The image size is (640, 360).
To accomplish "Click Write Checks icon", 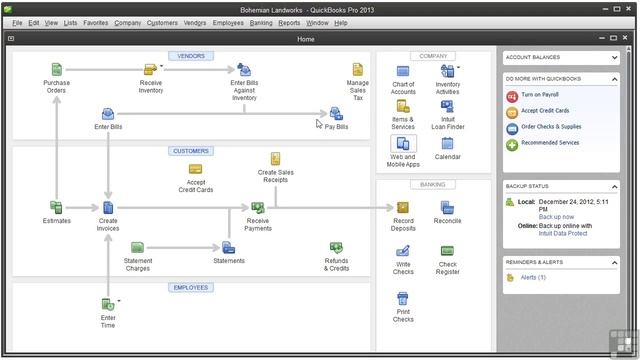I will pyautogui.click(x=403, y=251).
